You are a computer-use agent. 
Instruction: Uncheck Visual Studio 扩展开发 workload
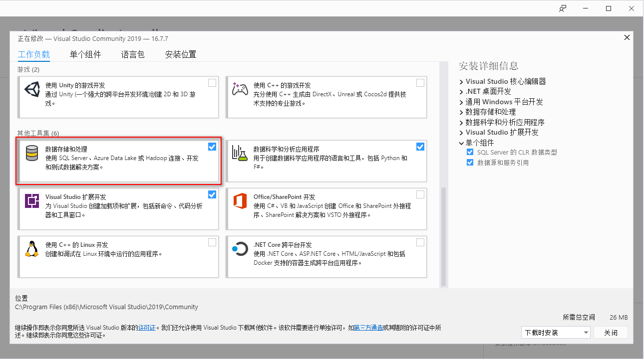pyautogui.click(x=212, y=194)
